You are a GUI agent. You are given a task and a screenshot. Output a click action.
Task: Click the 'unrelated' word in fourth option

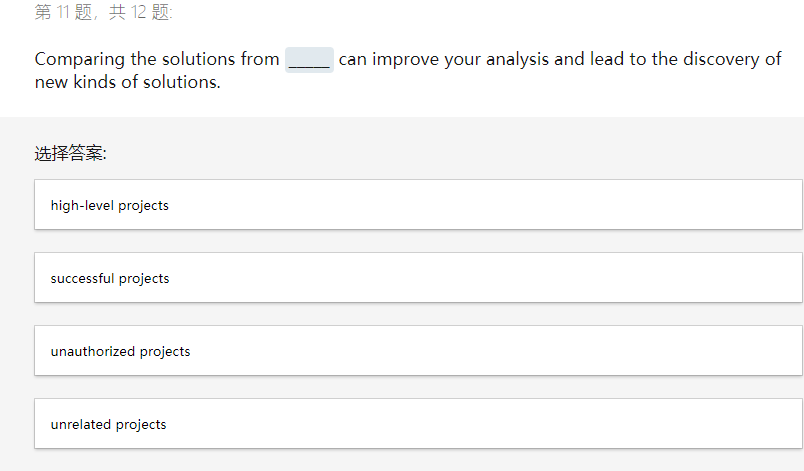tap(81, 424)
